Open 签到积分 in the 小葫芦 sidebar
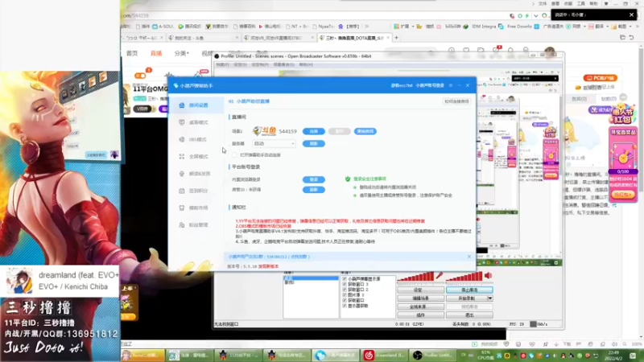 click(196, 191)
